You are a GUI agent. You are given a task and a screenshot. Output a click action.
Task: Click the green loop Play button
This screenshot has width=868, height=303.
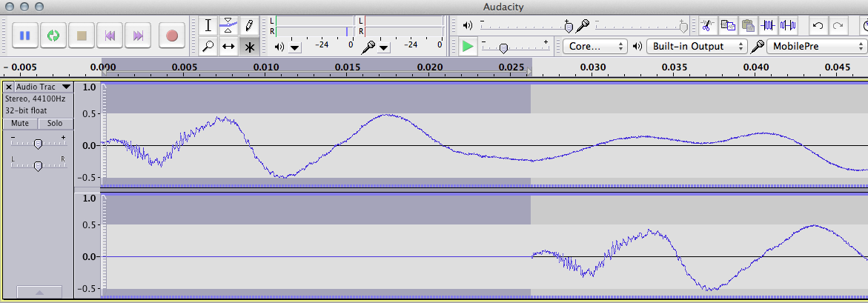pyautogui.click(x=53, y=36)
